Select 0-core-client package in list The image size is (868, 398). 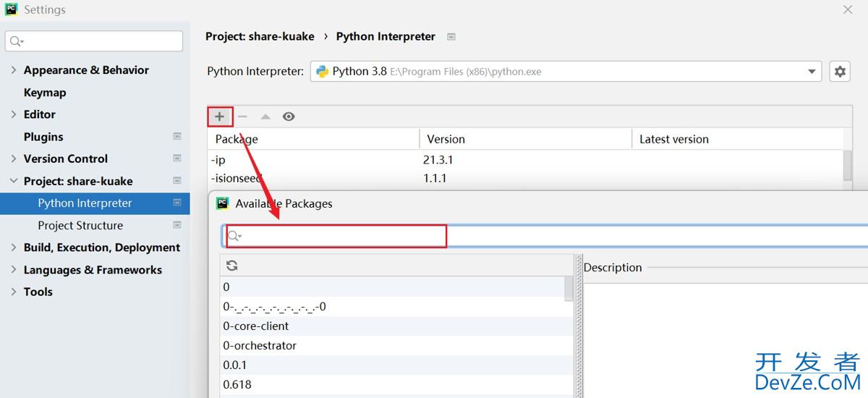click(x=256, y=326)
